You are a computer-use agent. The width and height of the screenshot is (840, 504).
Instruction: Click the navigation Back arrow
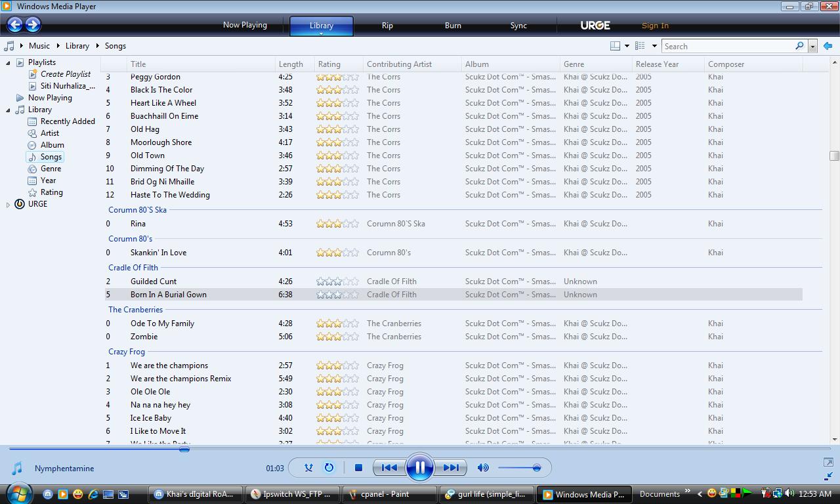pyautogui.click(x=14, y=25)
